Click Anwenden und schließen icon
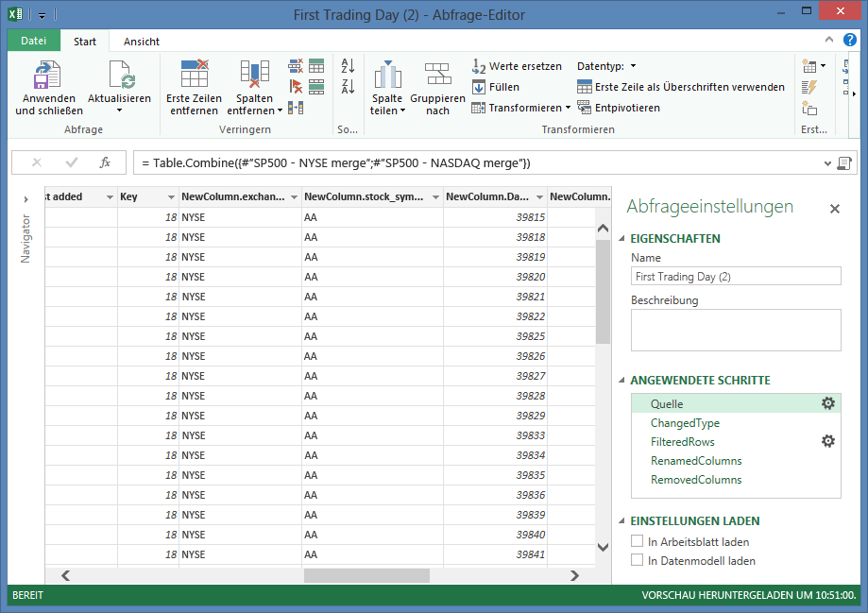 coord(47,76)
